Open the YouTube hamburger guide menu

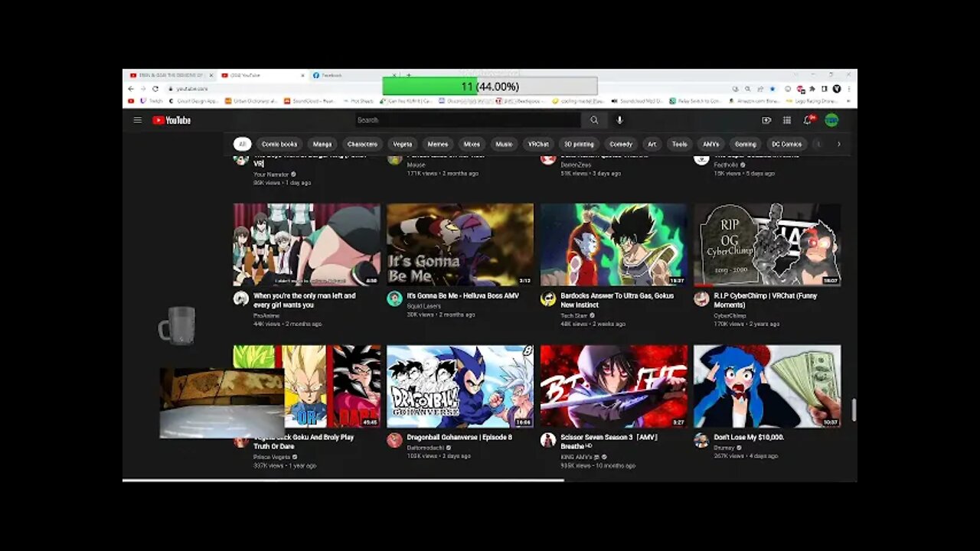pyautogui.click(x=137, y=120)
